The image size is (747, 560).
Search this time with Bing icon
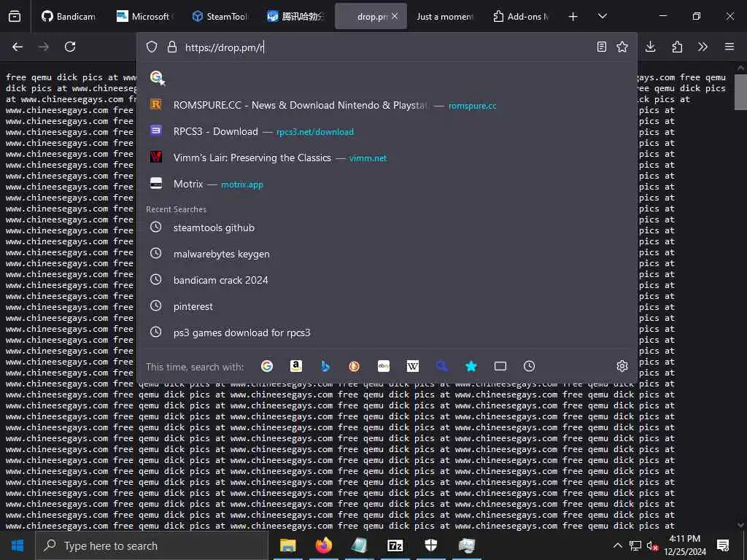[325, 366]
